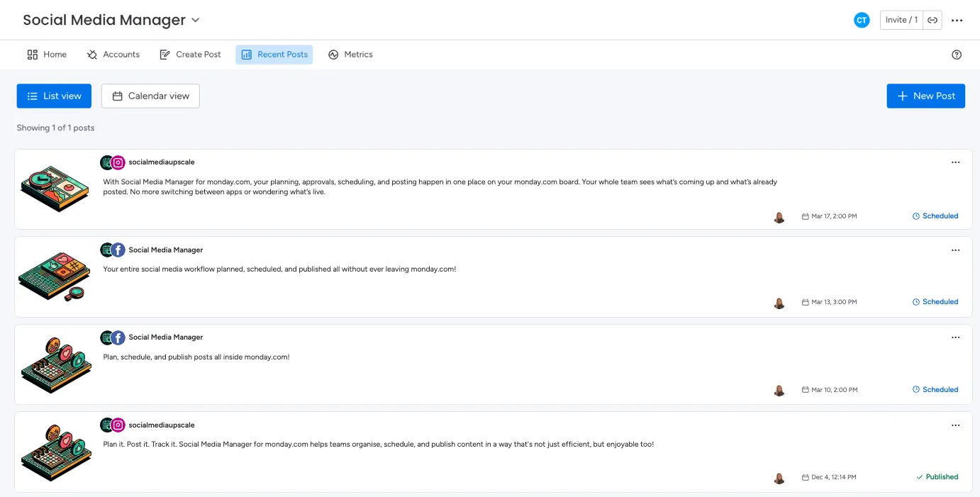
Task: Click the Mar 13, 3:00 PM date
Action: (x=829, y=302)
